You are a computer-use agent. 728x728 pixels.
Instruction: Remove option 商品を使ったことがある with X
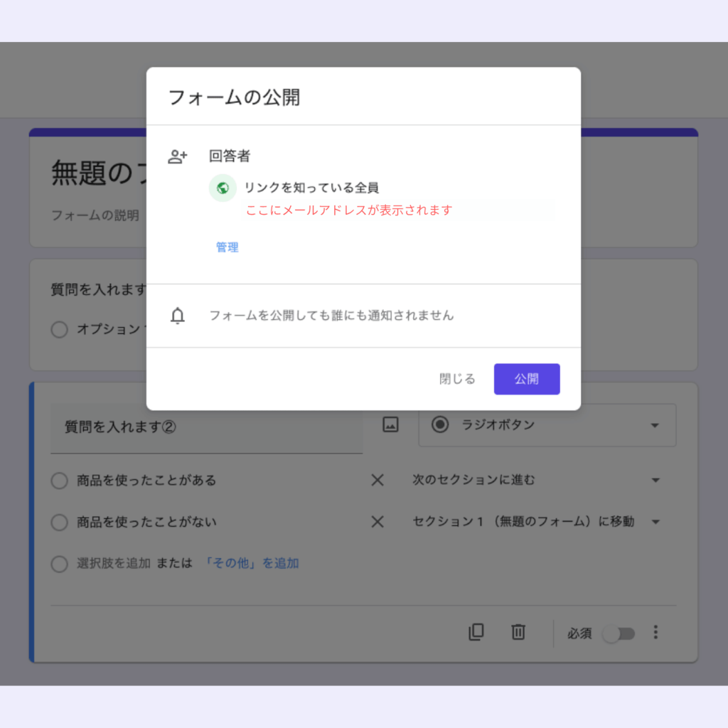378,480
